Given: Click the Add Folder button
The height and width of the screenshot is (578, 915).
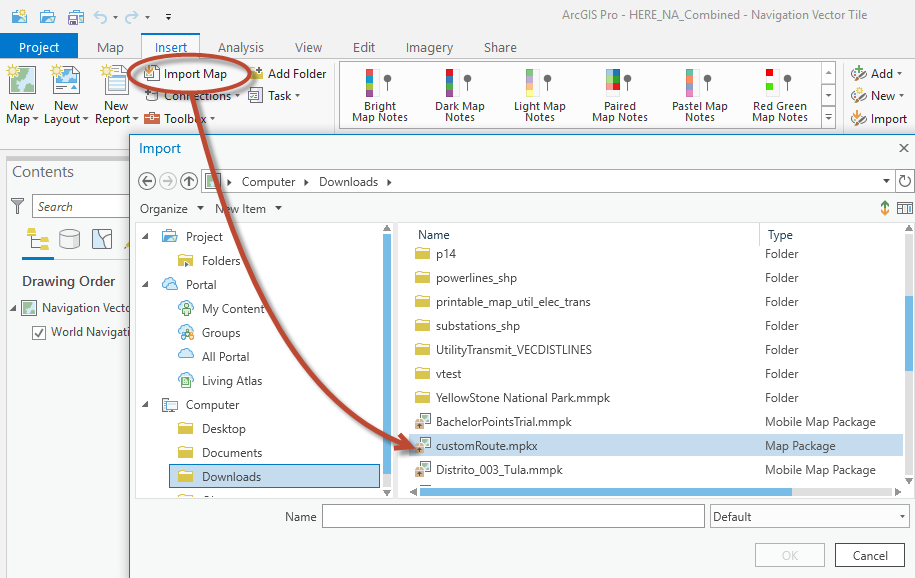Looking at the screenshot, I should [x=289, y=74].
